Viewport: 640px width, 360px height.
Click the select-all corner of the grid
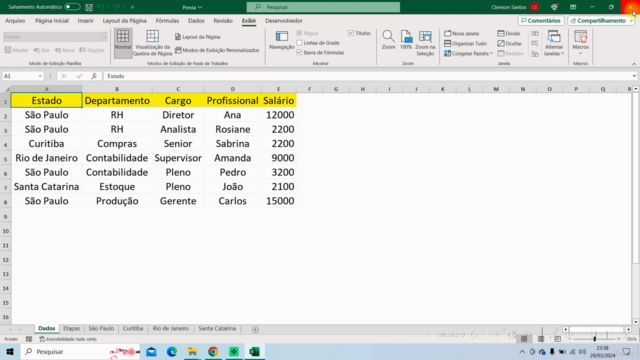6,89
